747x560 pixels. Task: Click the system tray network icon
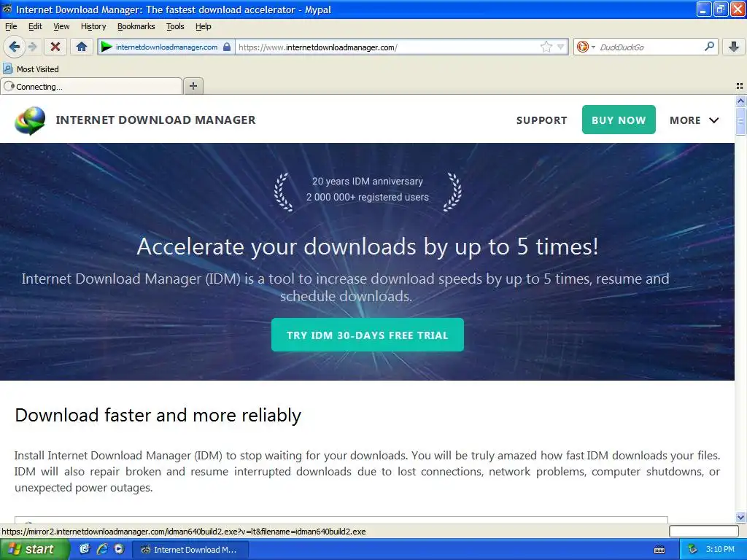tap(692, 549)
